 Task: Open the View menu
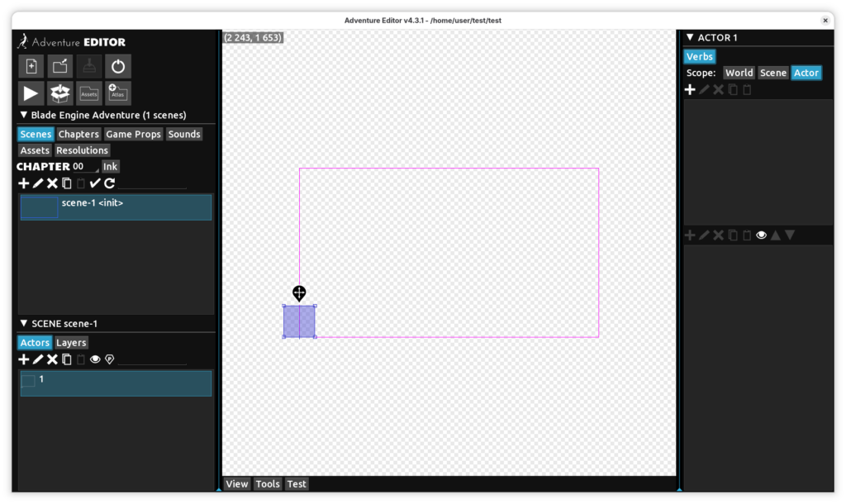[x=237, y=484]
